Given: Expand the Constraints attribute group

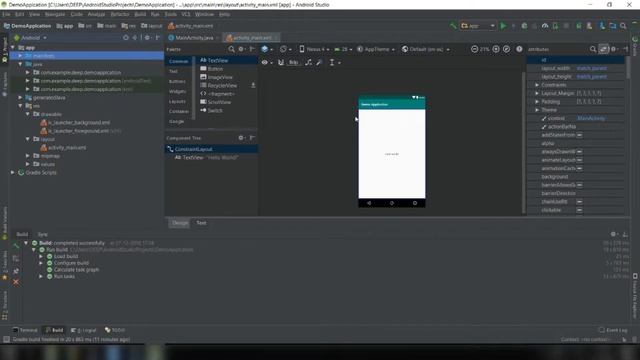Looking at the screenshot, I should 537,85.
